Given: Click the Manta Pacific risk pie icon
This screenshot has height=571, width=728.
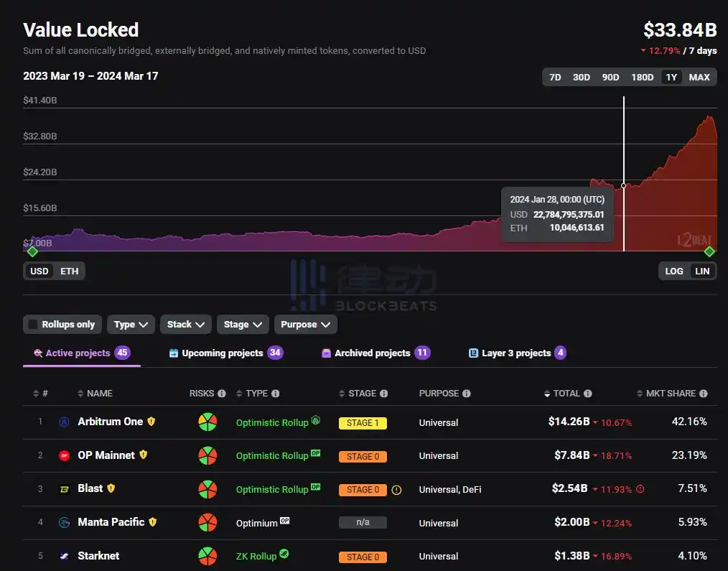Looking at the screenshot, I should (x=207, y=523).
